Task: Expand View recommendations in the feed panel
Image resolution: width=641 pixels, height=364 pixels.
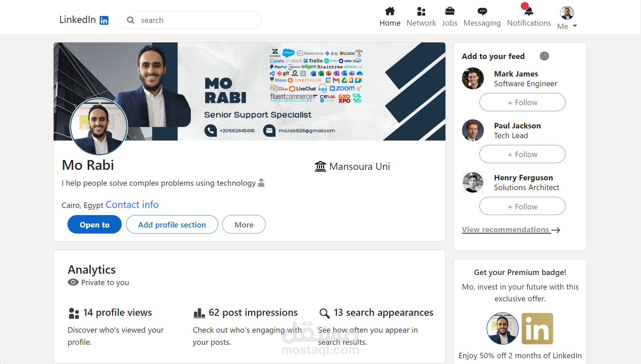Action: pos(505,230)
